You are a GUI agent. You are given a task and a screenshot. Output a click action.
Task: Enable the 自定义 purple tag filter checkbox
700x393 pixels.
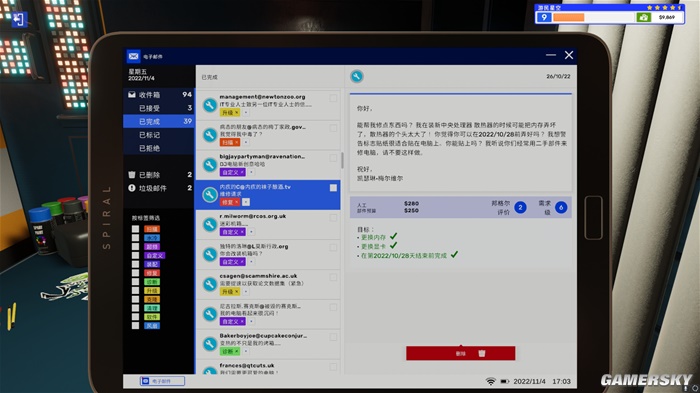pyautogui.click(x=135, y=255)
